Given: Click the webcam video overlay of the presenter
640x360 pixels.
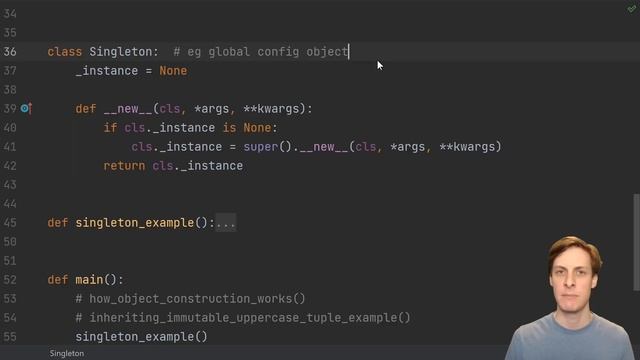Looking at the screenshot, I should pyautogui.click(x=571, y=298).
